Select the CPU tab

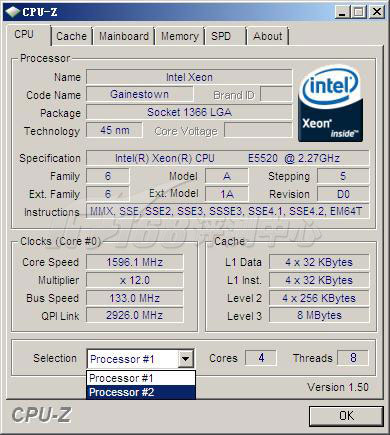[x=24, y=34]
